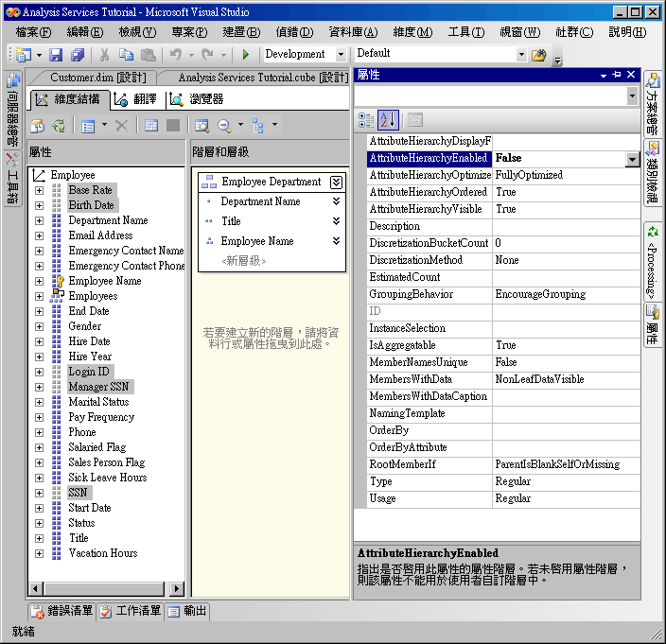Click the Redo arrow icon

[208, 54]
